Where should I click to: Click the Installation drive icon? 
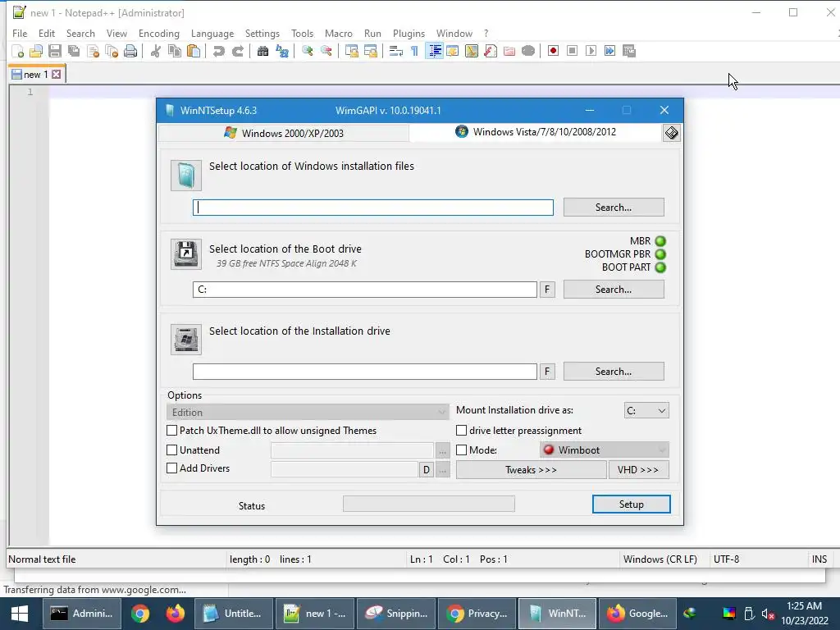tap(186, 339)
